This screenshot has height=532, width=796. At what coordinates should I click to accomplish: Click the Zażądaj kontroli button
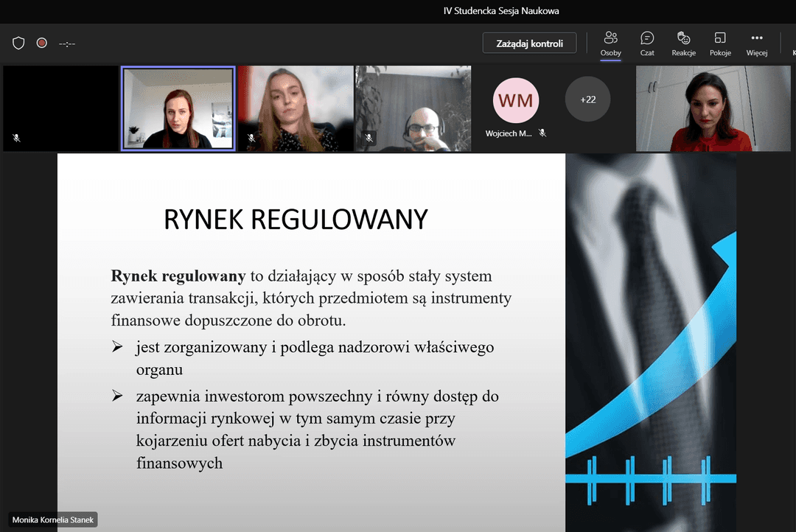529,43
